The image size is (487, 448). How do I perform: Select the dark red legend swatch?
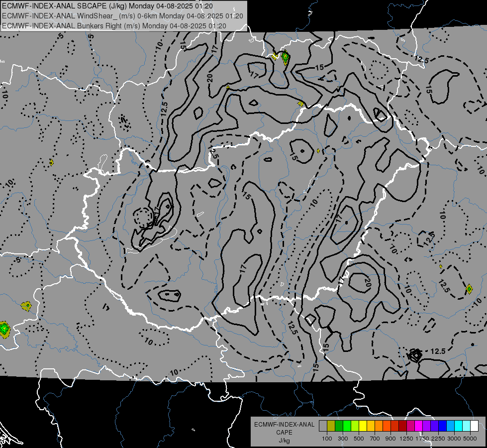pos(402,426)
